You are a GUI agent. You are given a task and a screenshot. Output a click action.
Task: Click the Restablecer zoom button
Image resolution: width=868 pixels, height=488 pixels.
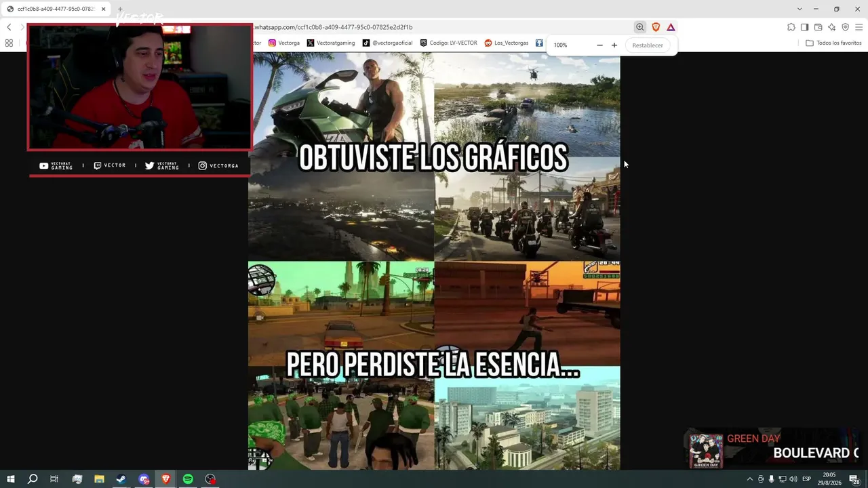648,45
